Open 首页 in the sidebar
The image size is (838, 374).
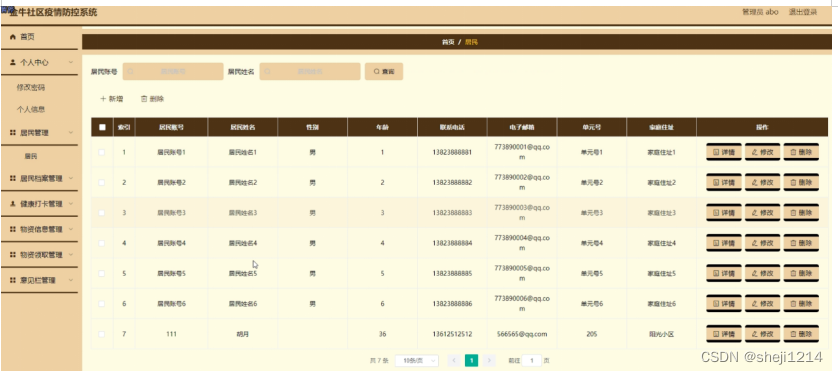pyautogui.click(x=39, y=37)
